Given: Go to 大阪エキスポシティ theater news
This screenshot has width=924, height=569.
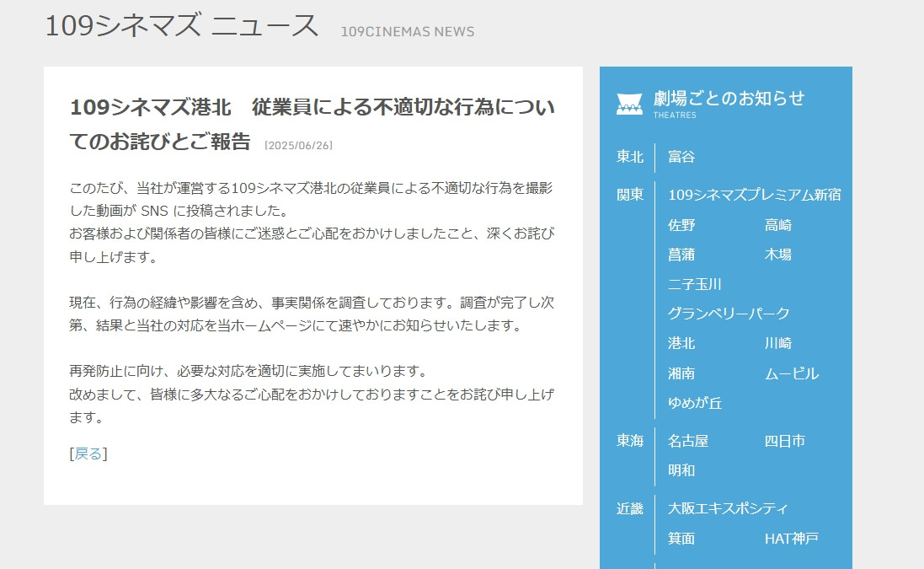Looking at the screenshot, I should (x=728, y=508).
